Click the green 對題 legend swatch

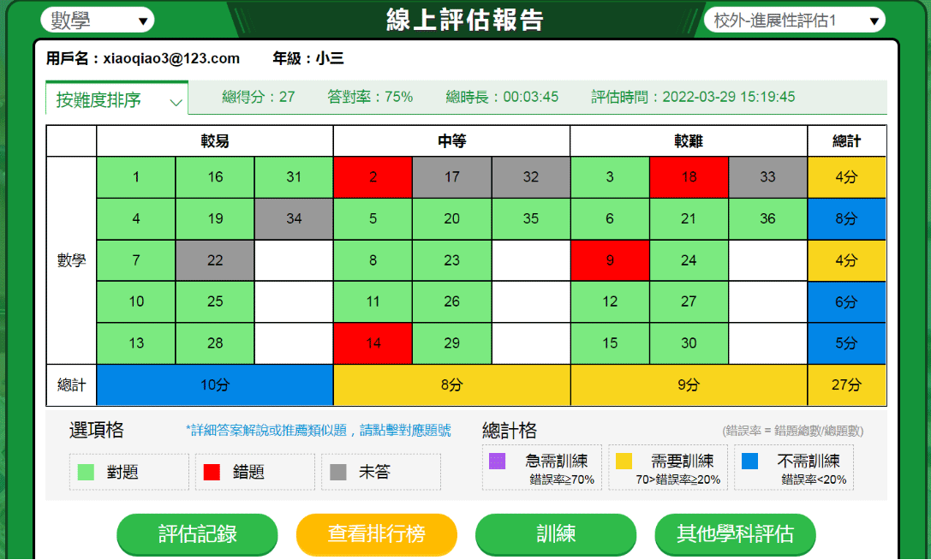pyautogui.click(x=87, y=472)
